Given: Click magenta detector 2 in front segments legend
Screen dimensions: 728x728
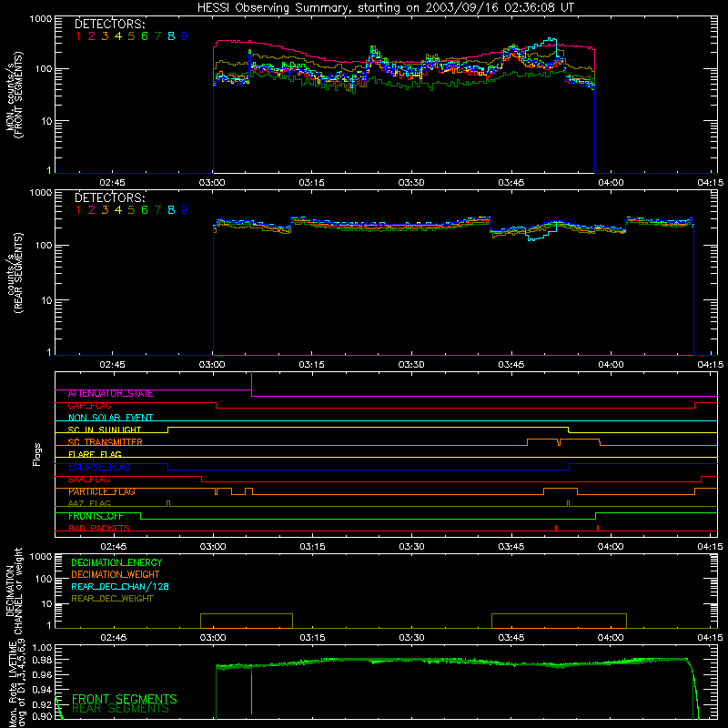Looking at the screenshot, I should tap(92, 36).
